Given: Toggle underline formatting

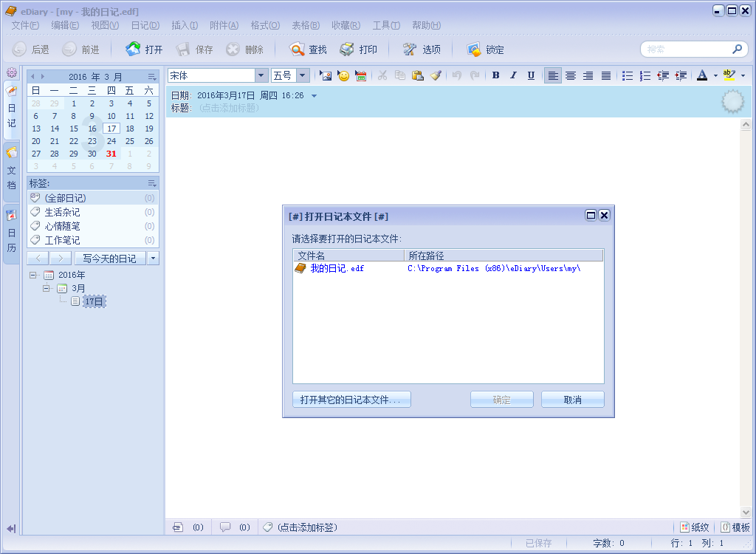Looking at the screenshot, I should (531, 75).
